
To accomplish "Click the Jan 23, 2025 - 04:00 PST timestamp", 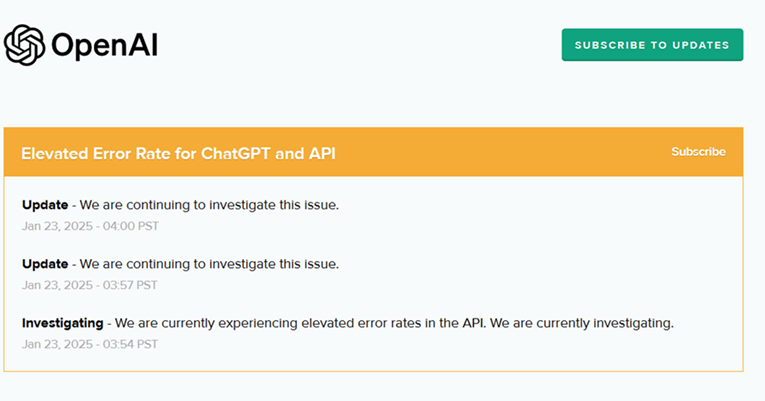I will [x=90, y=226].
